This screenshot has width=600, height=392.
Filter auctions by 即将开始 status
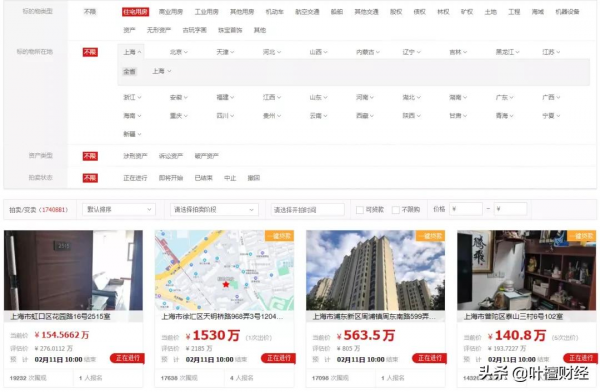[x=171, y=178]
